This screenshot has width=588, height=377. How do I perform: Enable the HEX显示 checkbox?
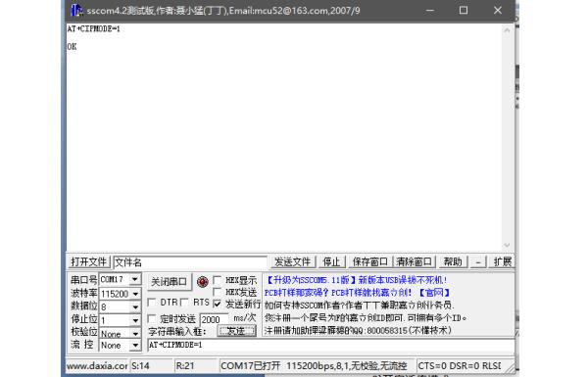click(x=217, y=279)
